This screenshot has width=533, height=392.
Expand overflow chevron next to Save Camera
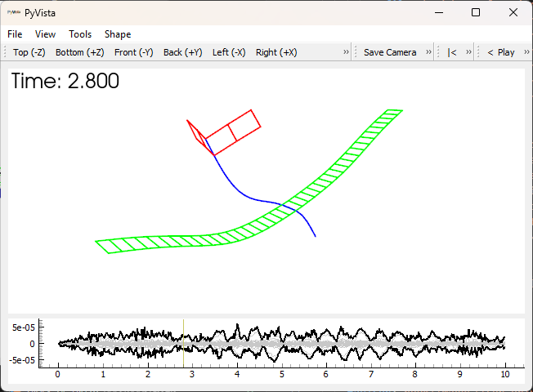coord(428,52)
